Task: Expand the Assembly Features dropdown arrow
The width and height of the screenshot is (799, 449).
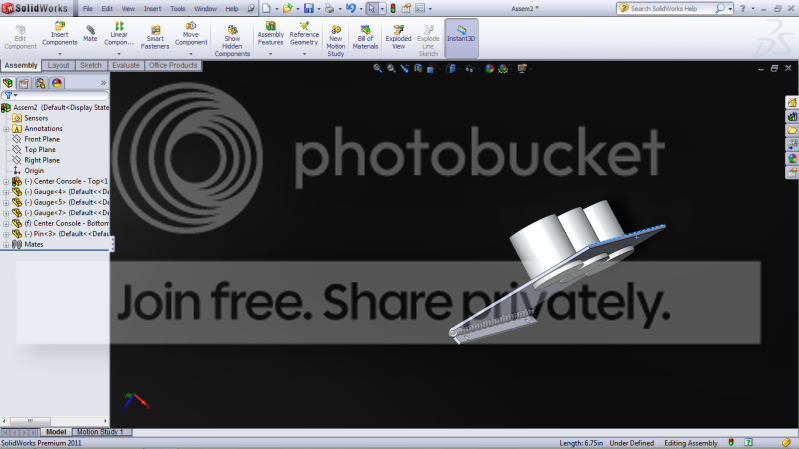Action: pyautogui.click(x=271, y=54)
